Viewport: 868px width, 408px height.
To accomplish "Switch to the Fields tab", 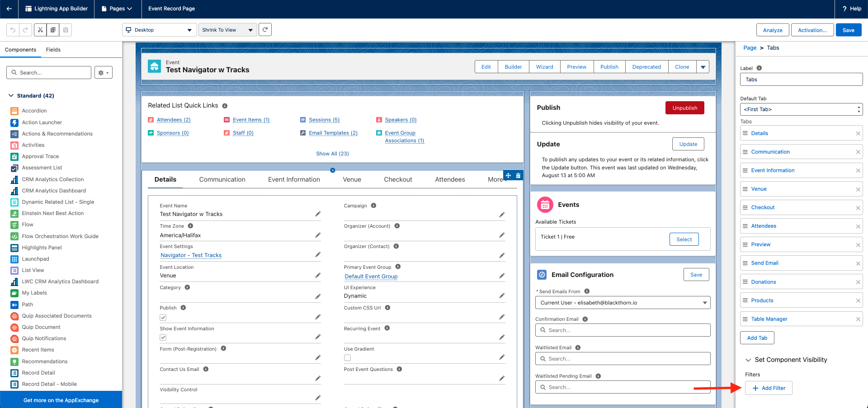I will pyautogui.click(x=53, y=50).
